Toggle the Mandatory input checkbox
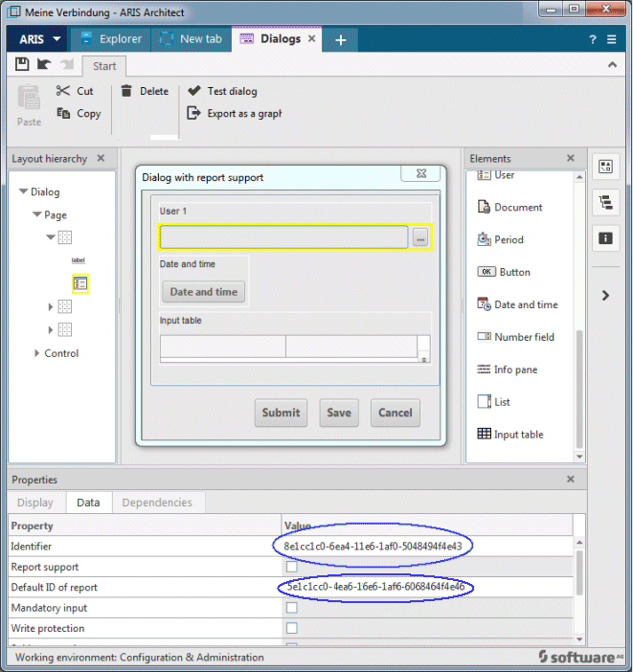This screenshot has height=672, width=633. [292, 608]
